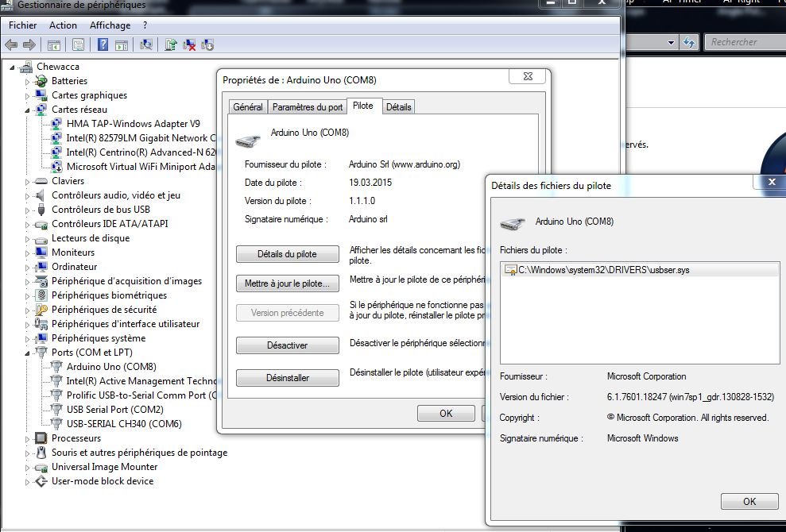Viewport: 786px width, 532px height.
Task: Select Prolific USB-to-Serial Comm Port
Action: (141, 395)
